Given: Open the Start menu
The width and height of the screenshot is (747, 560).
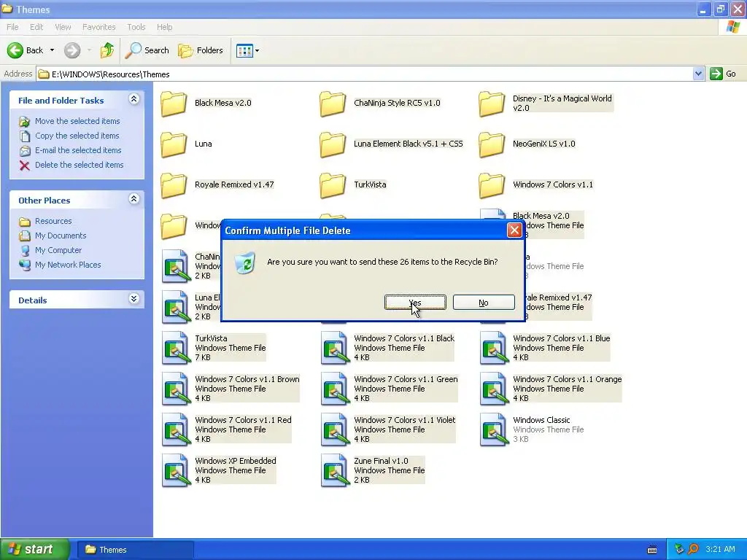Looking at the screenshot, I should coord(35,550).
